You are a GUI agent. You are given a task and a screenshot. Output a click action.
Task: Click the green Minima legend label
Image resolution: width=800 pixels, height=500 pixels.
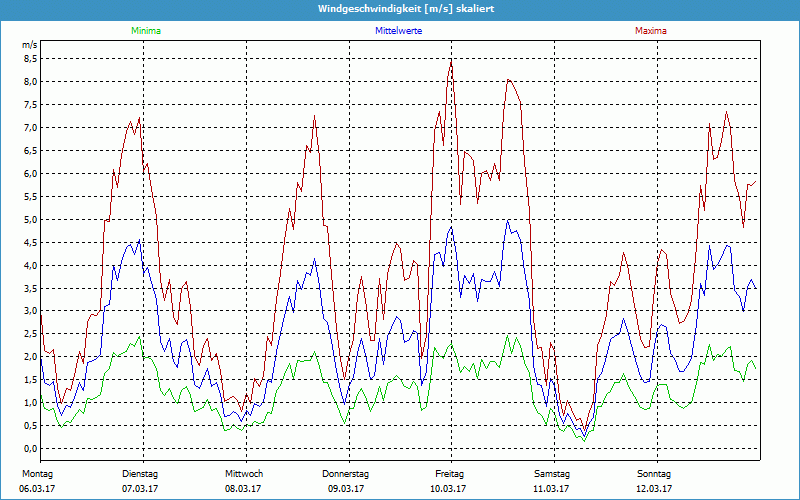(x=146, y=31)
